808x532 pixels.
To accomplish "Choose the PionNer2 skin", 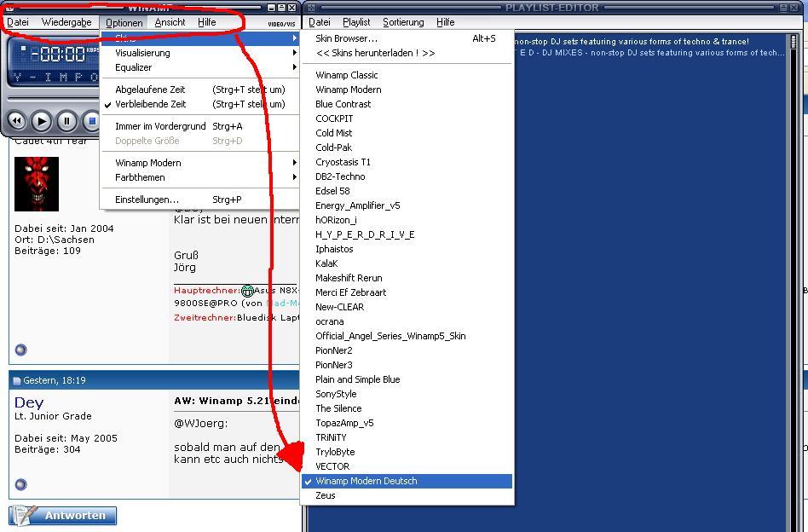I will click(407, 350).
